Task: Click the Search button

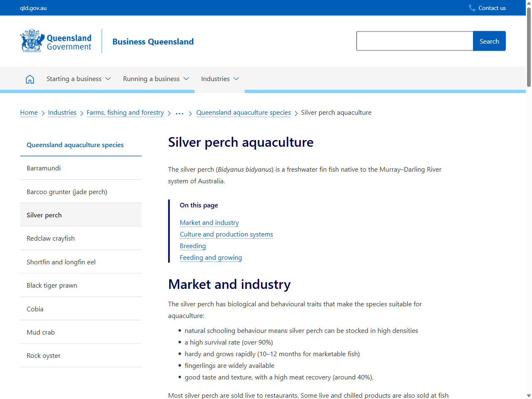Action: point(489,41)
